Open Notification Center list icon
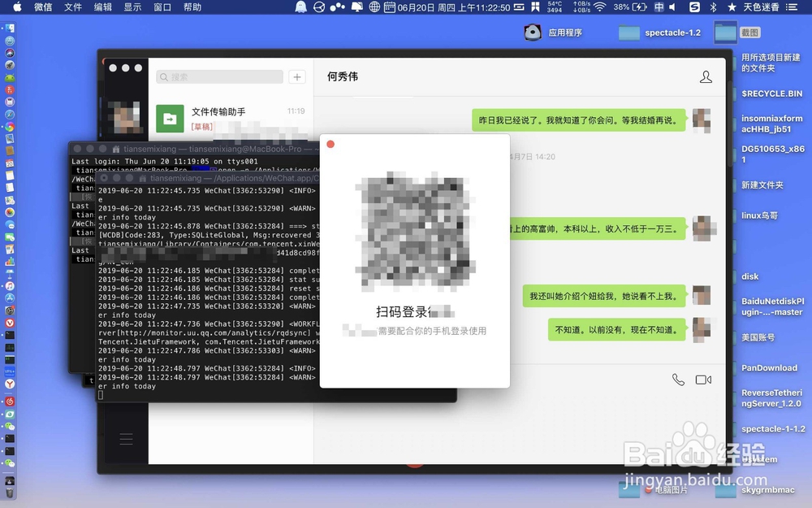The height and width of the screenshot is (508, 812). [791, 7]
